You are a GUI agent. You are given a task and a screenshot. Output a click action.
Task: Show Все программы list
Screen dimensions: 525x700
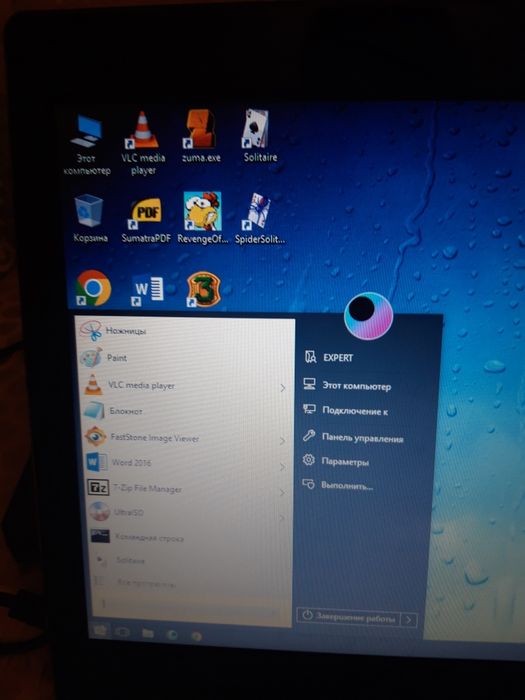point(191,582)
